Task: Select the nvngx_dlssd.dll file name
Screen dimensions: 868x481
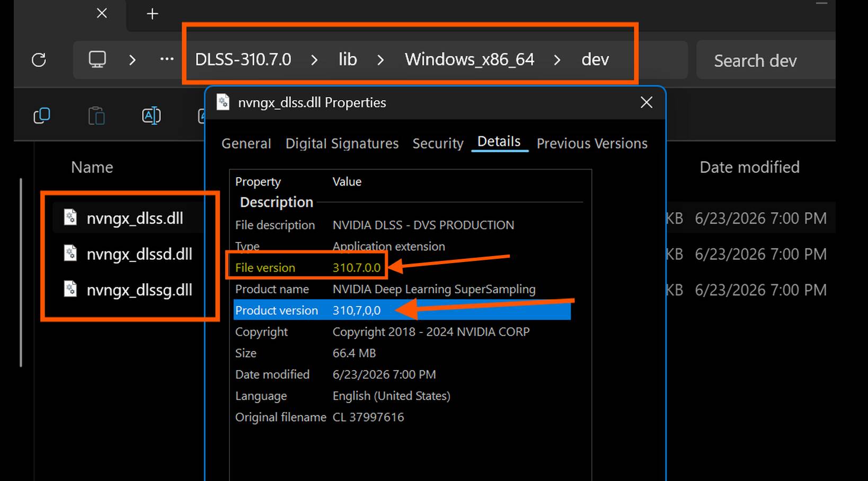Action: 139,254
